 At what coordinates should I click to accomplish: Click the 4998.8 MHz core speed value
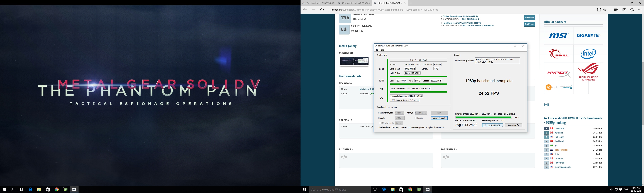tap(409, 69)
